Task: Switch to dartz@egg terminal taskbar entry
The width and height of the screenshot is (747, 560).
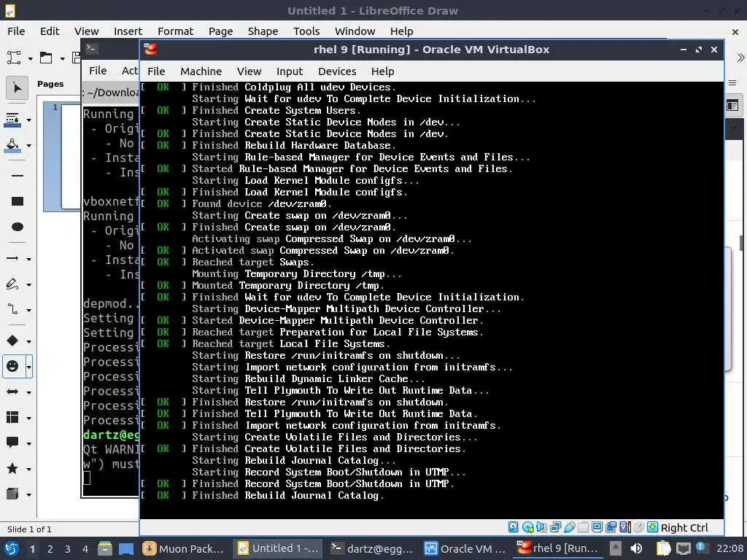Action: (373, 549)
